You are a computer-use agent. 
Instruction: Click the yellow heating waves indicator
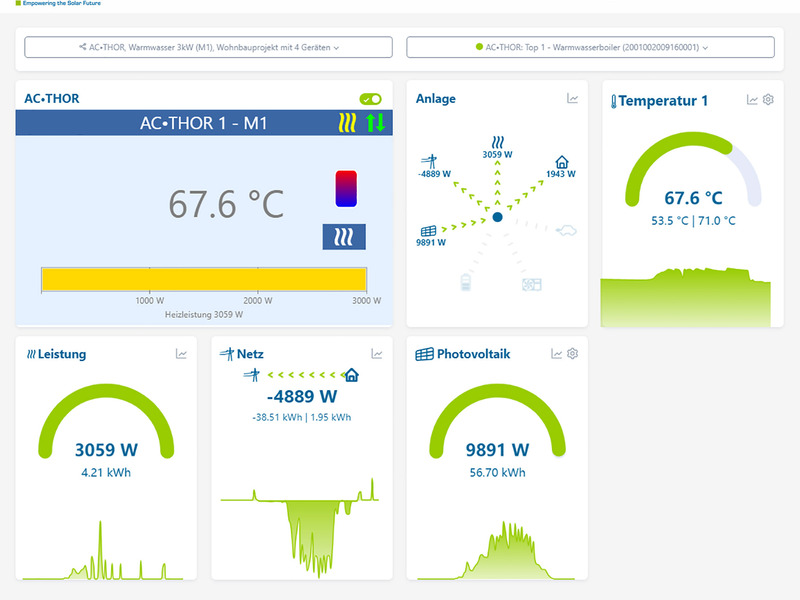pyautogui.click(x=347, y=123)
